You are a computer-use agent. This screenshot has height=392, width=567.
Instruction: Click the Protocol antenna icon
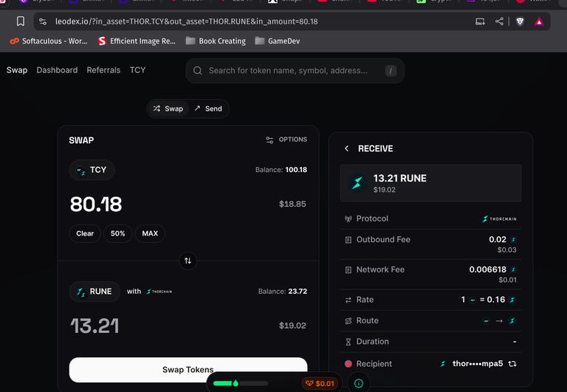click(x=348, y=219)
